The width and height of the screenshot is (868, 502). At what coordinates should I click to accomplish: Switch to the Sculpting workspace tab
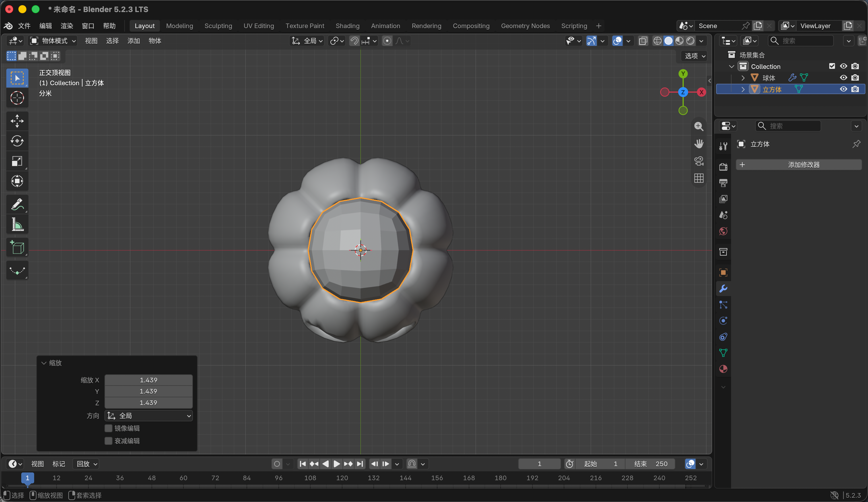[x=218, y=26]
